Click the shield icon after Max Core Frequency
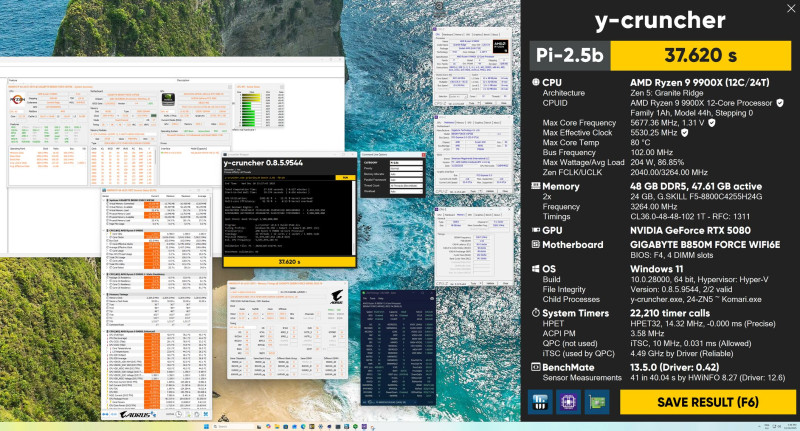The height and width of the screenshot is (431, 800). tap(711, 122)
